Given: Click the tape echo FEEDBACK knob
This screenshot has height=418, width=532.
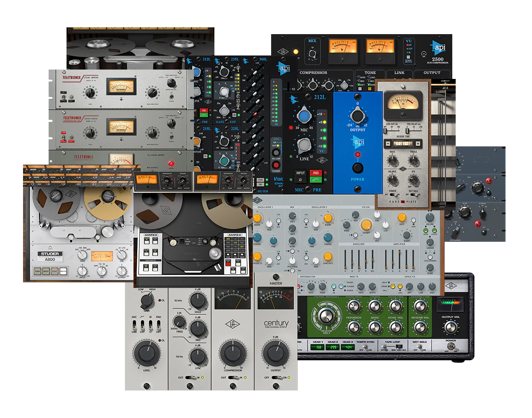Looking at the screenshot, I should pyautogui.click(x=354, y=328).
